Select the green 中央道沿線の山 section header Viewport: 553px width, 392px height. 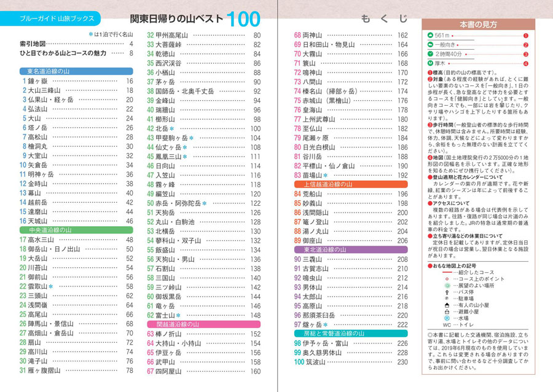[x=76, y=230]
